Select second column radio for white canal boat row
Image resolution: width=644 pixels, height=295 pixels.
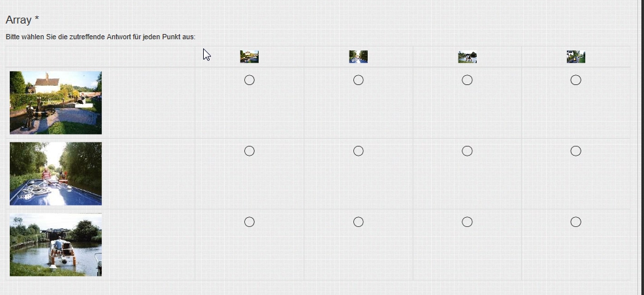(358, 222)
